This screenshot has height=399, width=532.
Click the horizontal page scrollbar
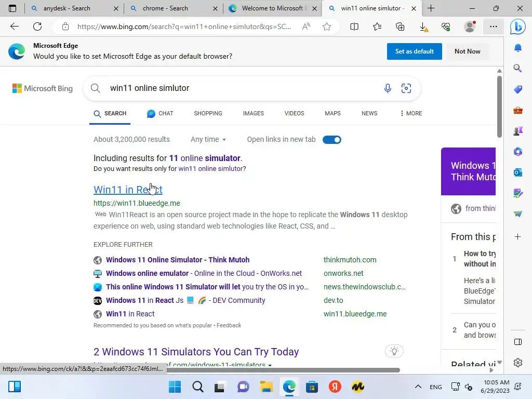(283, 370)
